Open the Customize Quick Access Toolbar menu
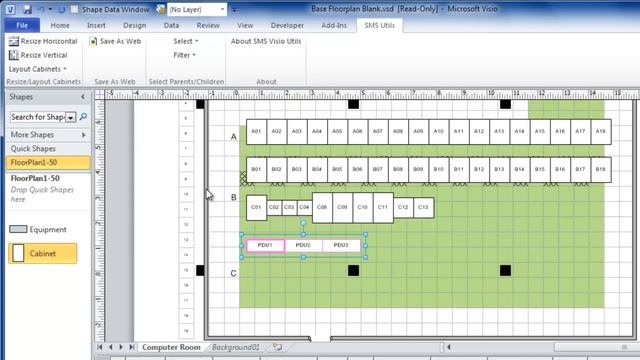Screen dimensions: 640x360 [x=234, y=9]
